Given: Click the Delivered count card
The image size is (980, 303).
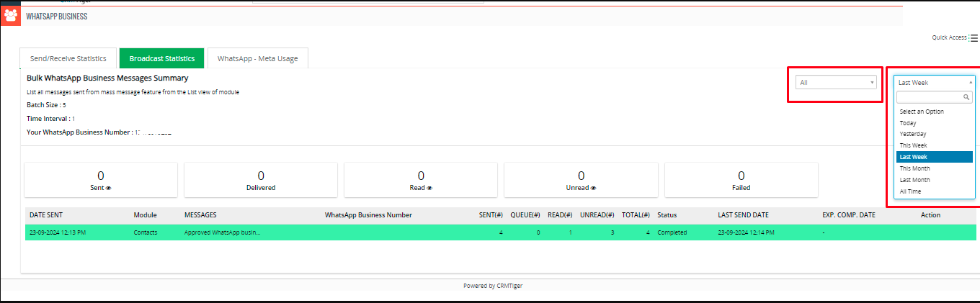Looking at the screenshot, I should coord(261,180).
